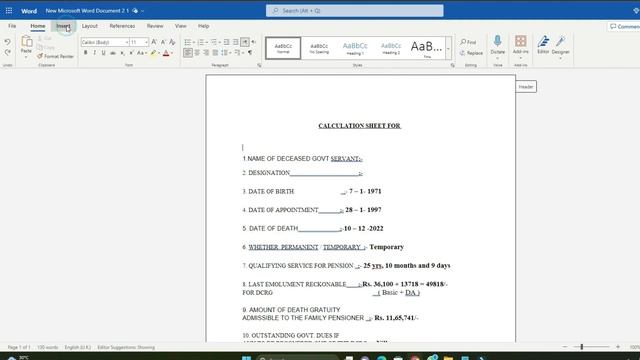640x360 pixels.
Task: Apply the Normal style
Action: pos(283,48)
